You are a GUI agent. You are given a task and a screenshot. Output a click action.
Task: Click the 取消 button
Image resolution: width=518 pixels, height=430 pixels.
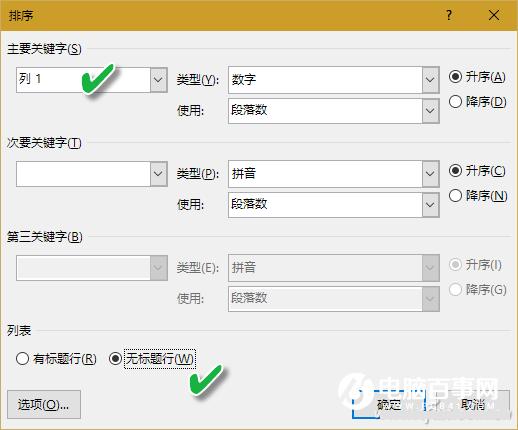(472, 404)
